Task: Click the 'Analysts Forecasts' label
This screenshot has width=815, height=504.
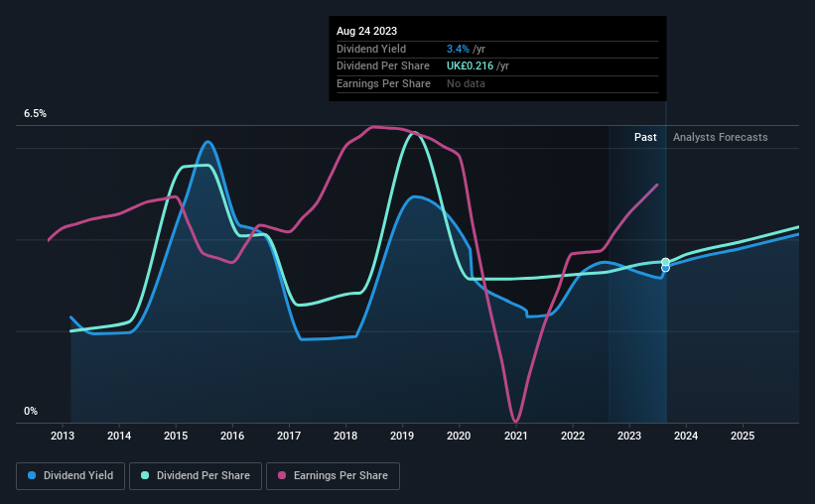Action: click(x=720, y=137)
